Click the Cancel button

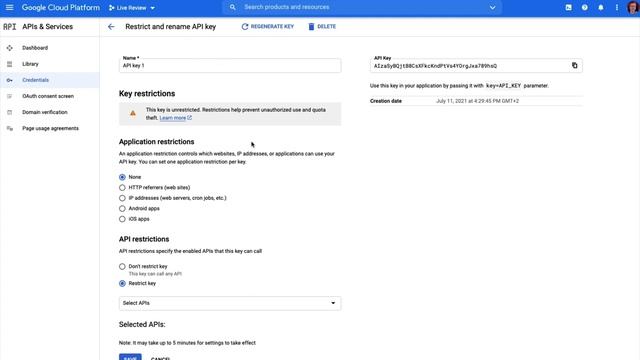pos(160,358)
